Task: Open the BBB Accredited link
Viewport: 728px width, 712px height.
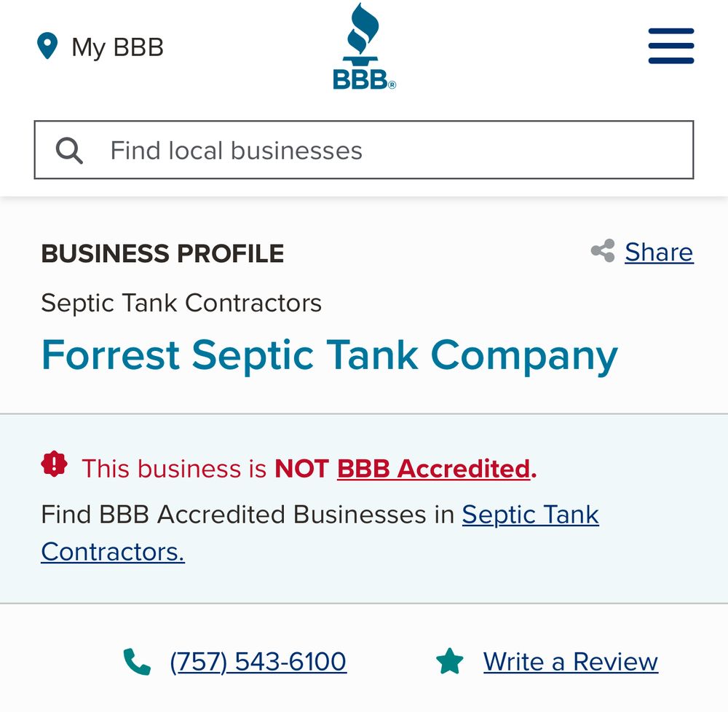Action: (x=433, y=469)
